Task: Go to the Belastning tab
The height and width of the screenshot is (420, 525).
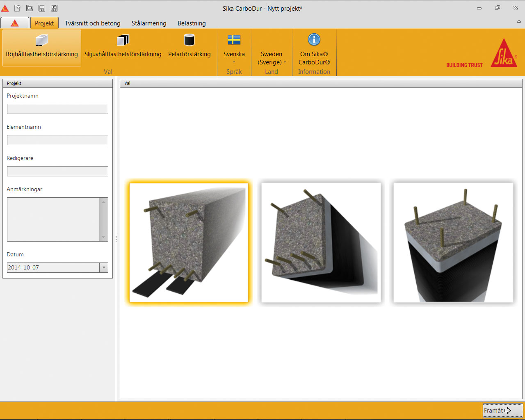Action: [192, 23]
